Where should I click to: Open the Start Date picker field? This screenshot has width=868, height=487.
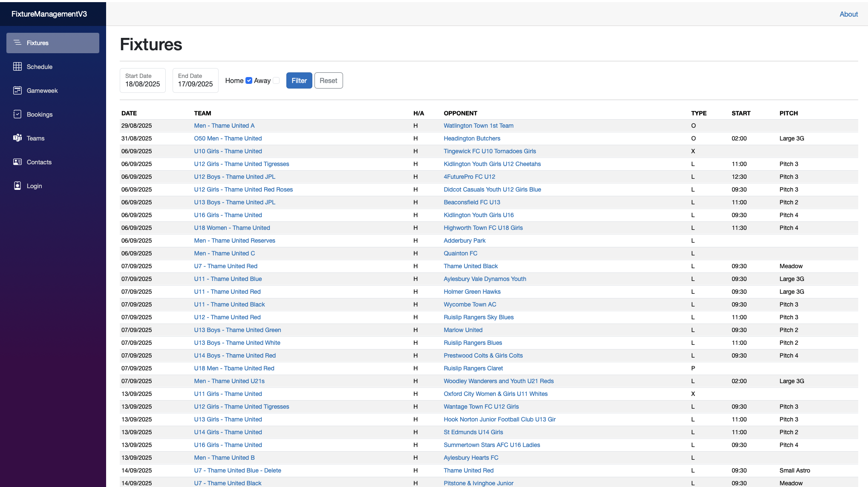point(142,80)
